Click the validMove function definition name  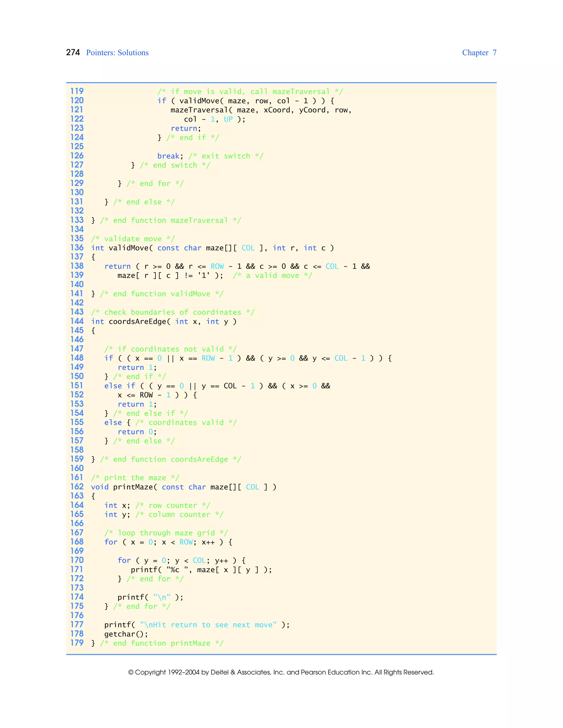128,248
